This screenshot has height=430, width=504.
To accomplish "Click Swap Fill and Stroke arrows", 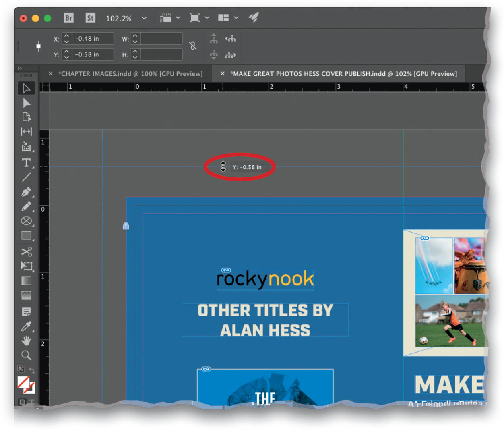I will (x=31, y=370).
